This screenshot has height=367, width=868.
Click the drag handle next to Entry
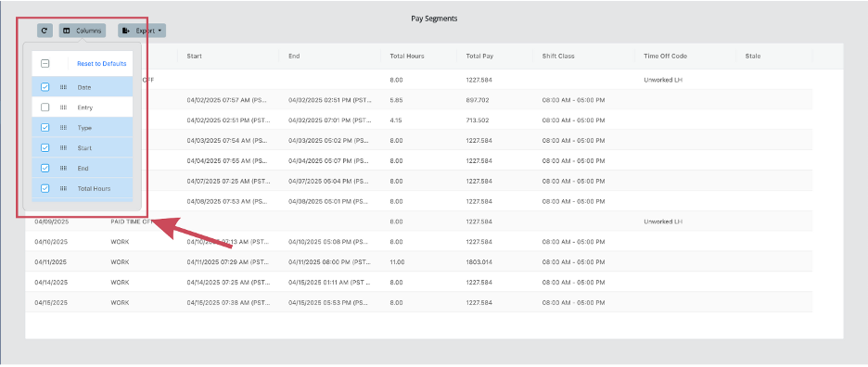(63, 108)
